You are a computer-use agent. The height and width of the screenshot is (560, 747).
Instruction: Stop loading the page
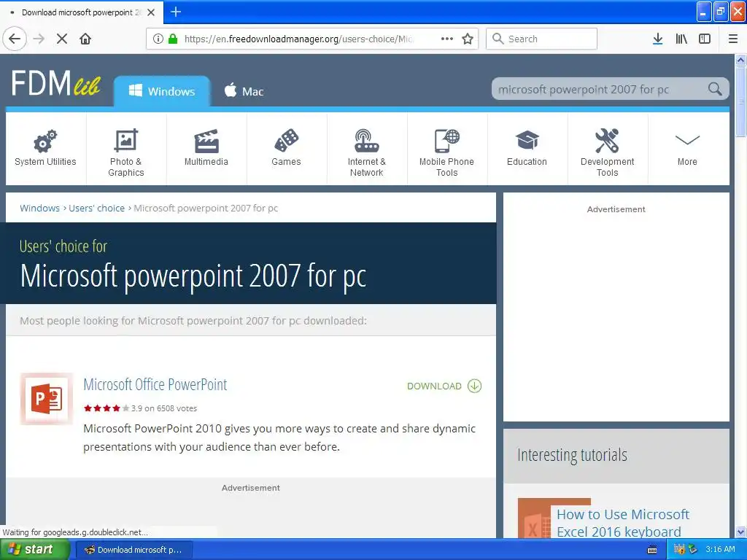point(62,39)
